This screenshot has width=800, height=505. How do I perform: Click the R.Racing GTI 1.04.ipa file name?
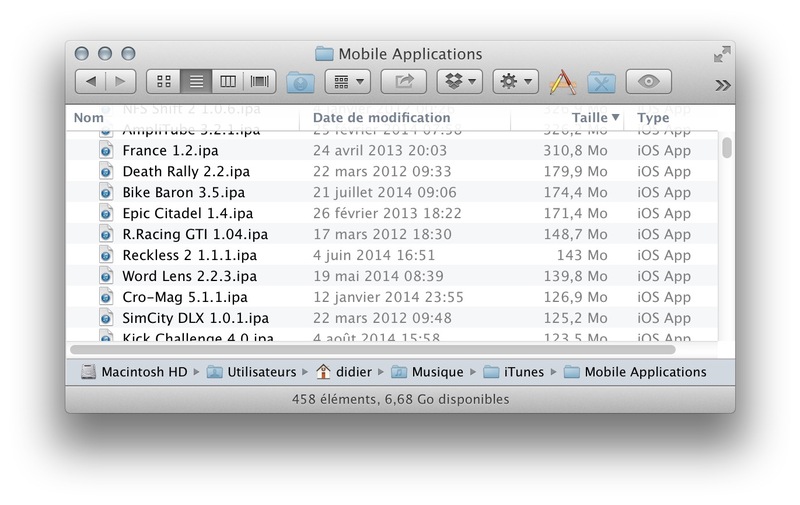[x=195, y=235]
